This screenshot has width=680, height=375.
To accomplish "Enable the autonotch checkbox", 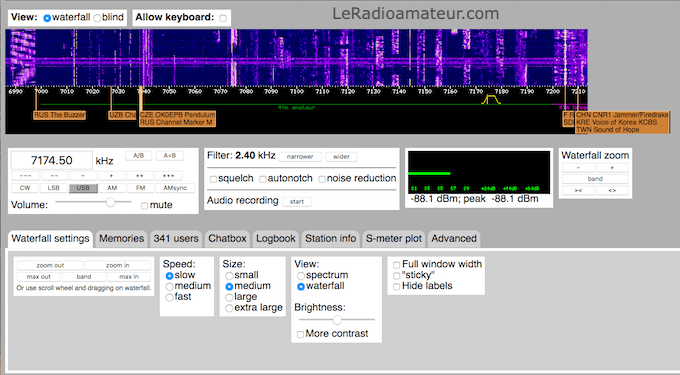I will click(263, 179).
